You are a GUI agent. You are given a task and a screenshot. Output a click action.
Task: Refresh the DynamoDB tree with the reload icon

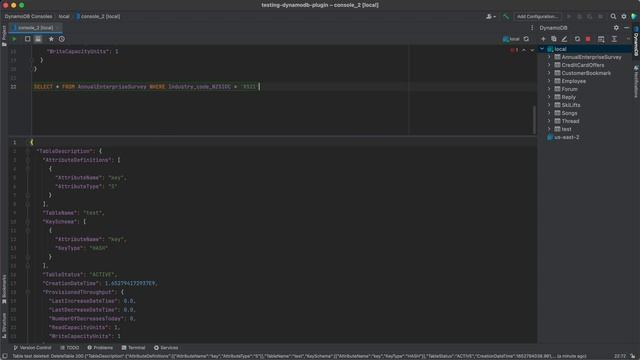tap(577, 39)
